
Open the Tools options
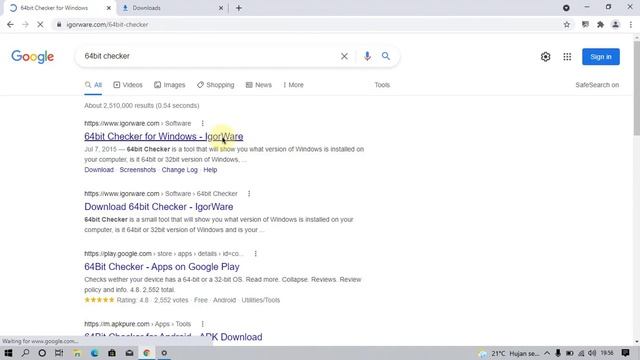point(382,85)
